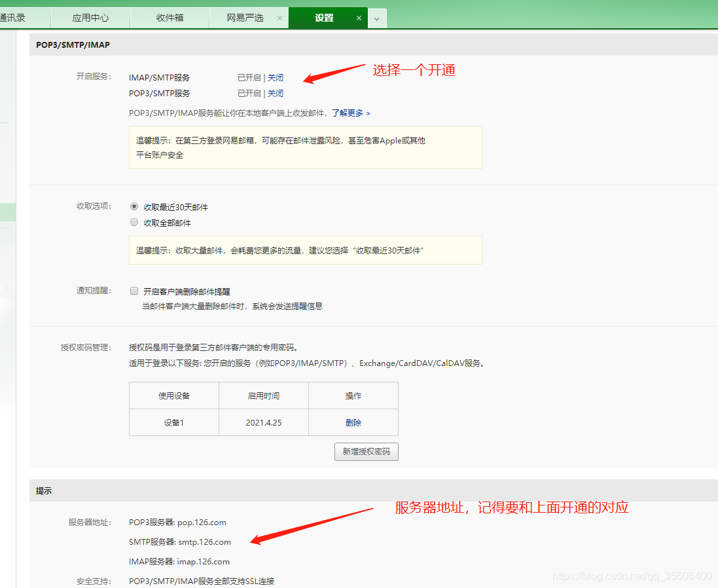Viewport: 718px width, 588px height.
Task: Switch to the 网易严选 tab
Action: (x=245, y=18)
